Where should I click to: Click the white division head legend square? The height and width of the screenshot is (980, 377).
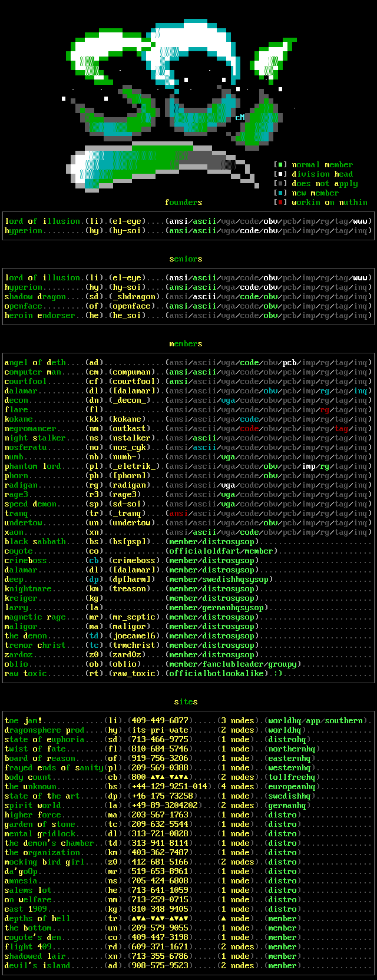pos(282,174)
